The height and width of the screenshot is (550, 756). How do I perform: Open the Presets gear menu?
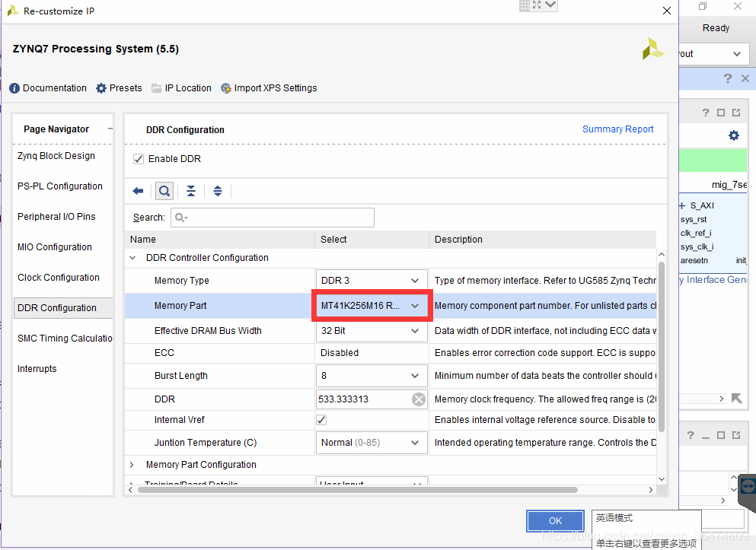[x=119, y=88]
